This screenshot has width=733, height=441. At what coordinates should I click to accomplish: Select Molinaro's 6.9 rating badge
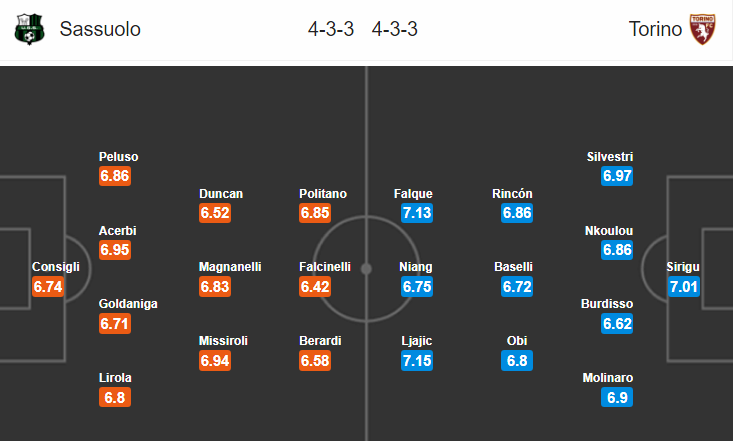pos(617,398)
